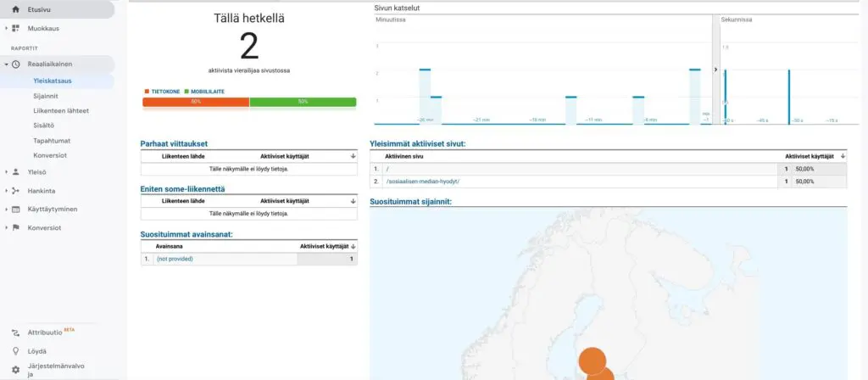Expand the Yleisö section arrow
The height and width of the screenshot is (380, 868).
[6, 171]
